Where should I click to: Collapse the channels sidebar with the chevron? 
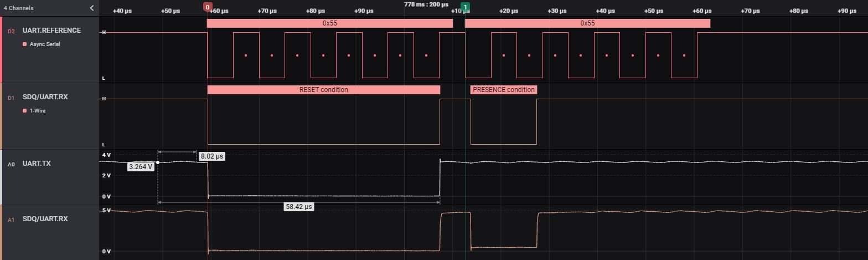92,8
